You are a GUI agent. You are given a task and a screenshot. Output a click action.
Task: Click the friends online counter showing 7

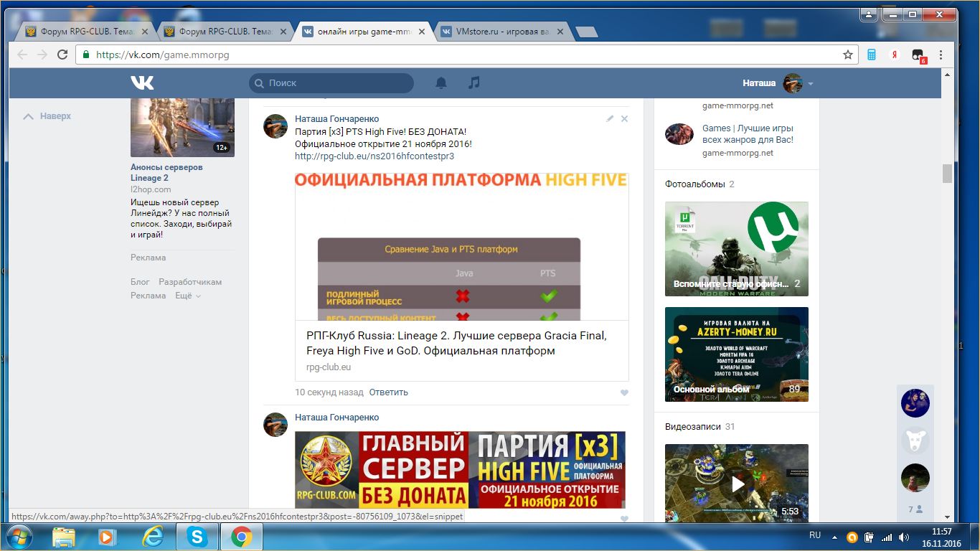click(915, 509)
